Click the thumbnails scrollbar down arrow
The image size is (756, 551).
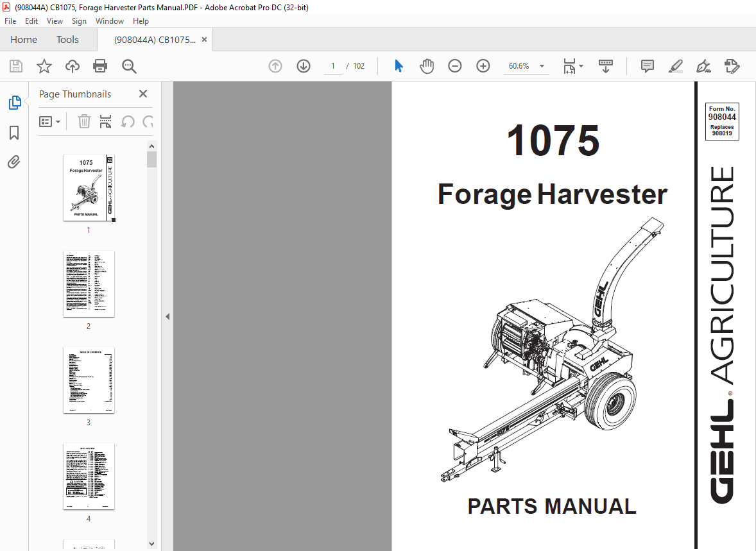tap(152, 544)
